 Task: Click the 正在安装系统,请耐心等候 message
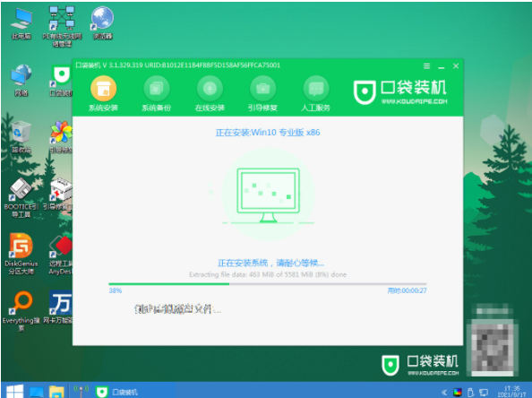point(270,263)
